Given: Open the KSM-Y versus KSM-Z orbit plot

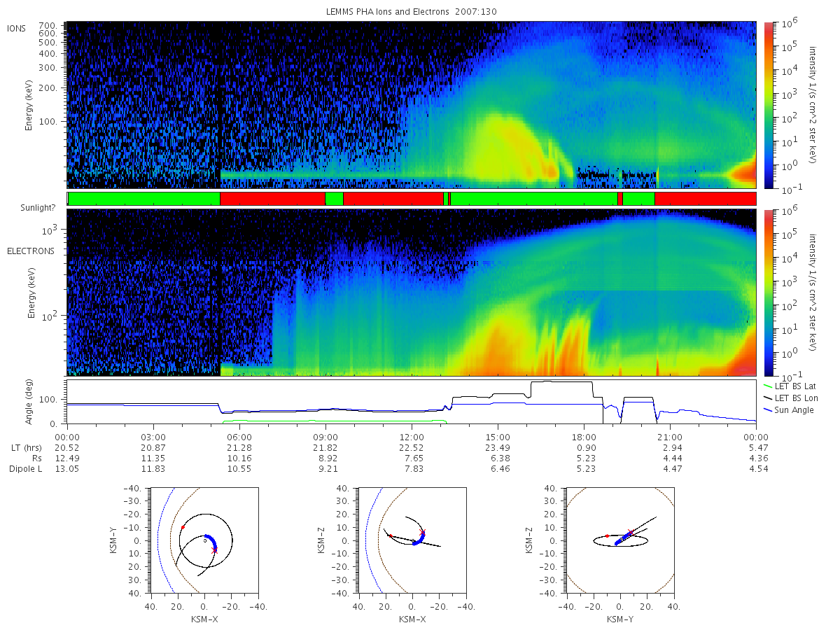Looking at the screenshot, I should click(x=620, y=540).
